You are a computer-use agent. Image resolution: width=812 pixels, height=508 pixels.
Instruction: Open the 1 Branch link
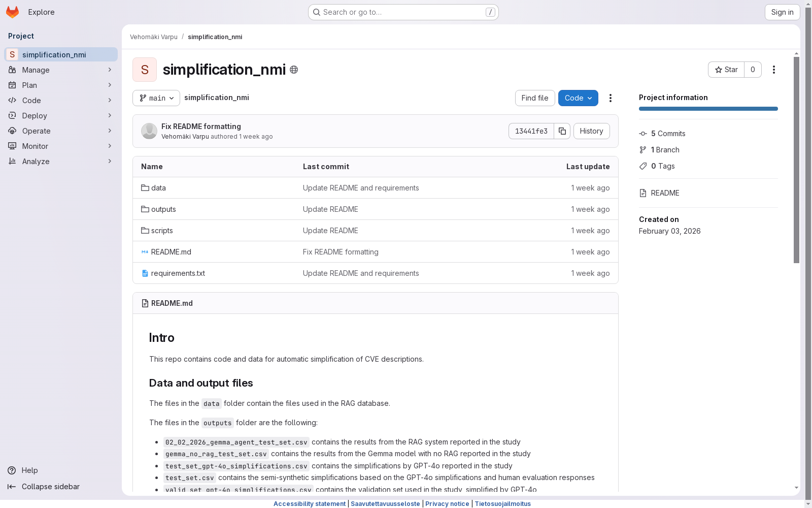[x=665, y=150]
